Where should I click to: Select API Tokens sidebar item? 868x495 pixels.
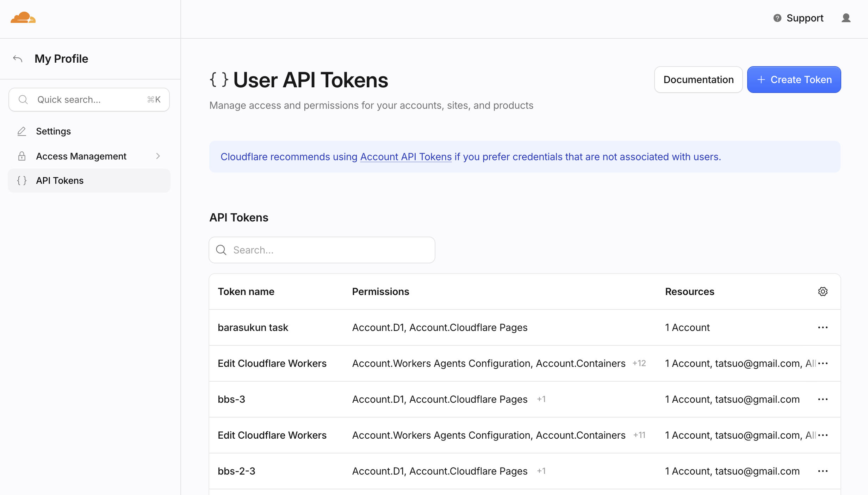coord(89,181)
